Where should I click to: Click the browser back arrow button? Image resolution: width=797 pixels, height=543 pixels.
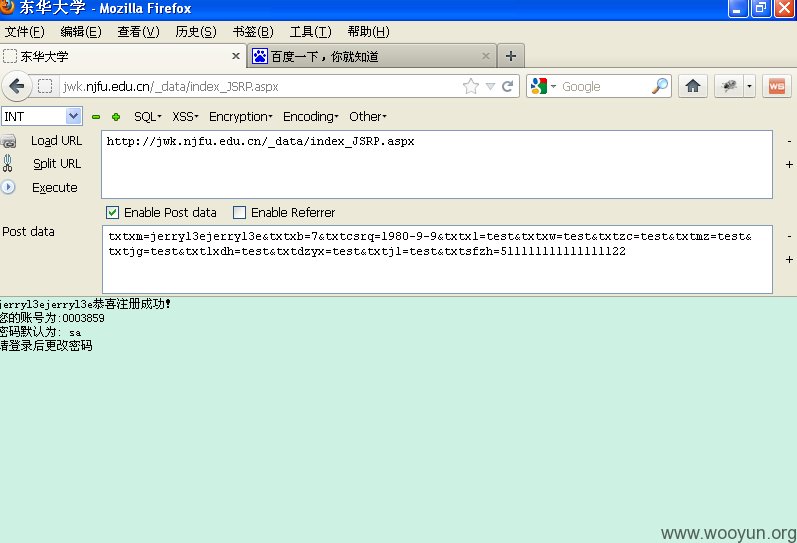click(x=17, y=86)
